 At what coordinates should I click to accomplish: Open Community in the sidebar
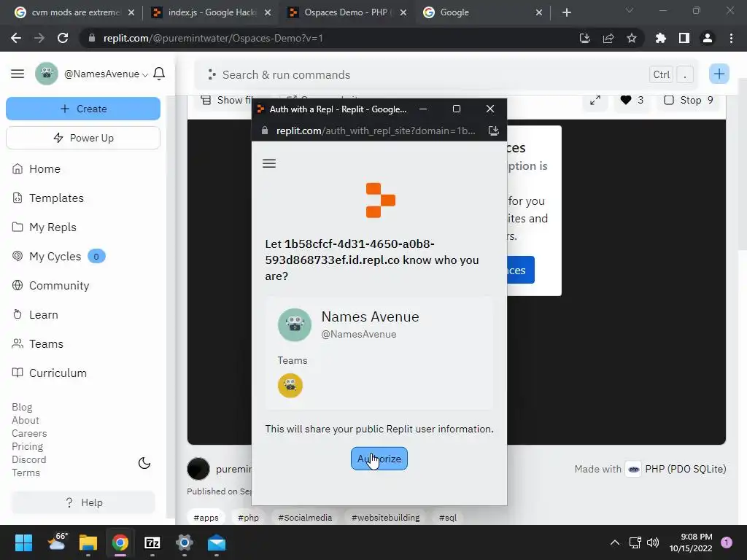click(50, 285)
